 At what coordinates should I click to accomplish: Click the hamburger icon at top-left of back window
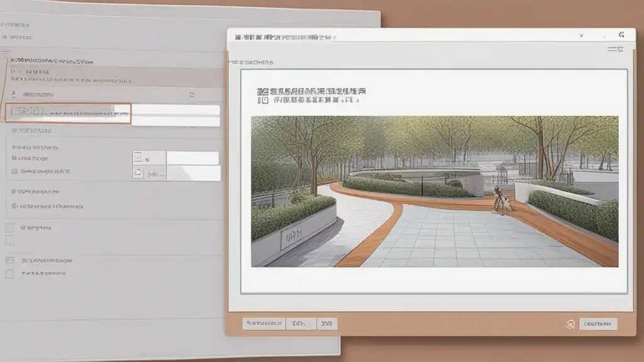coord(5,53)
